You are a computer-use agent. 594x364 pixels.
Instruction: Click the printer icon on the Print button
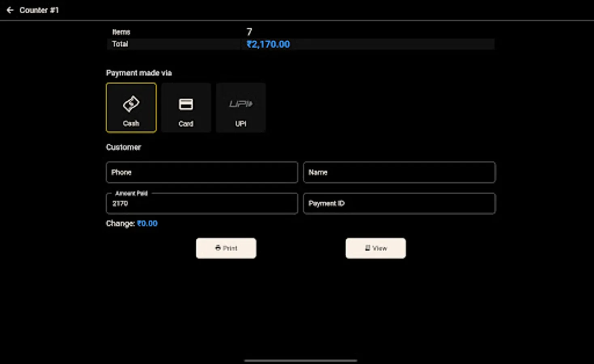click(218, 248)
